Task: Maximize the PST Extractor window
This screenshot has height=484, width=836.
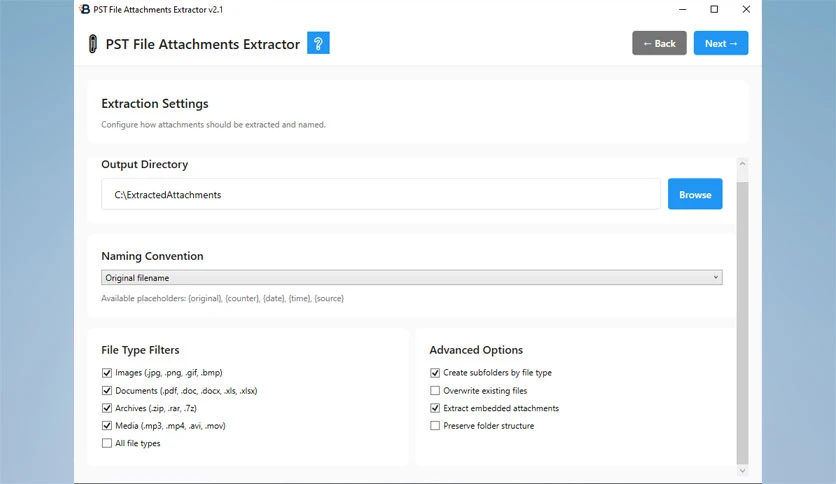Action: pos(714,9)
